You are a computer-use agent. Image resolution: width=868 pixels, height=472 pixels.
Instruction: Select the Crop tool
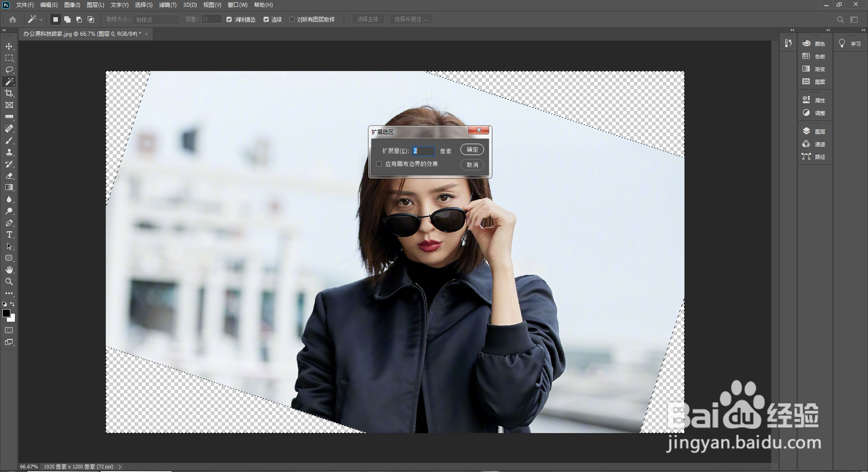point(9,93)
